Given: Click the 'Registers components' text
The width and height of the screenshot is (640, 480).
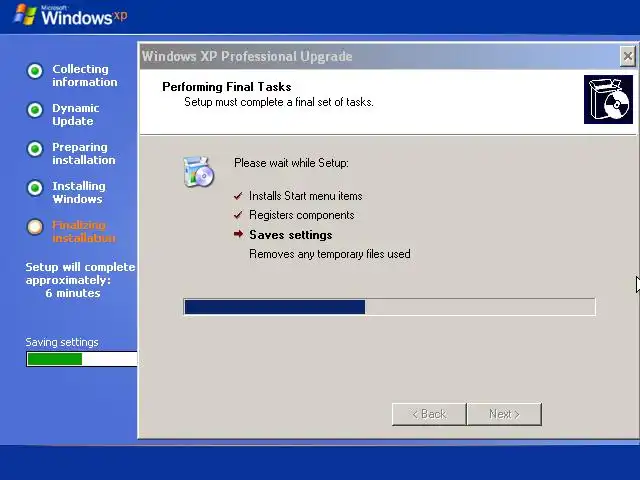Looking at the screenshot, I should click(x=302, y=215).
